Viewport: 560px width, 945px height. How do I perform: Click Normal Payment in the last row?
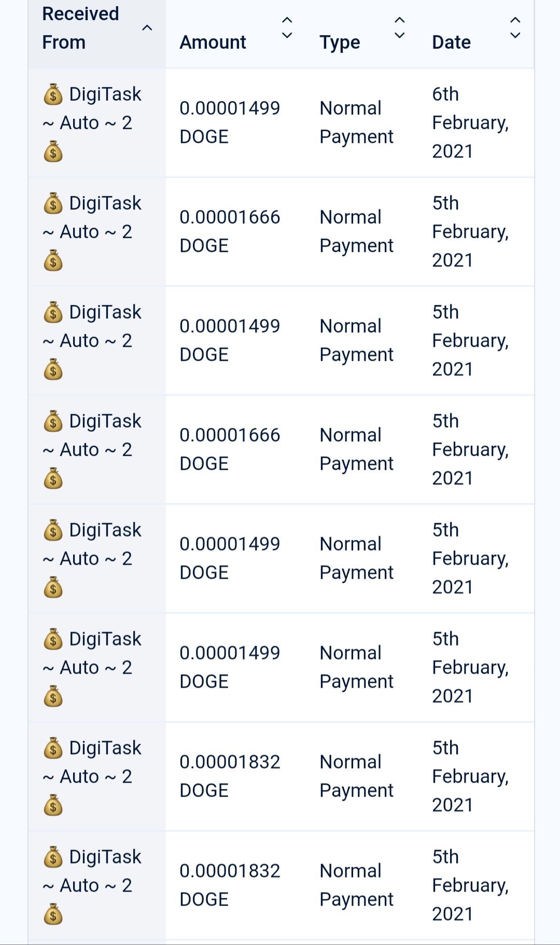(356, 885)
